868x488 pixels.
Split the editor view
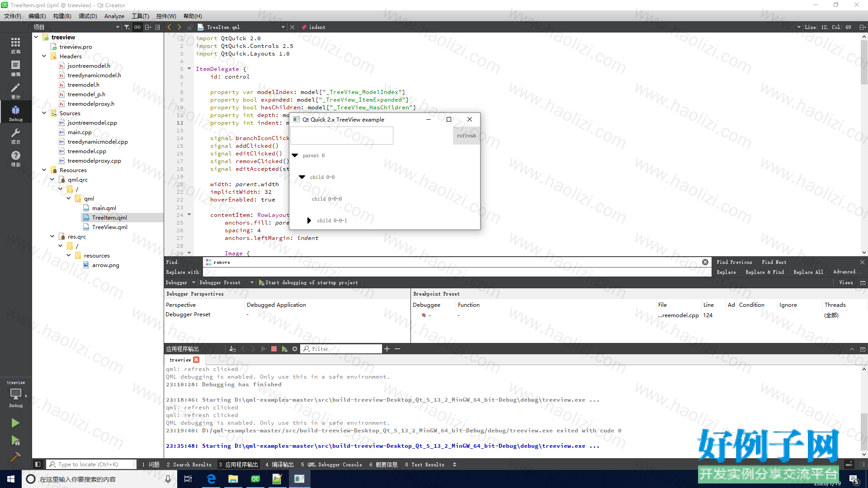click(862, 27)
